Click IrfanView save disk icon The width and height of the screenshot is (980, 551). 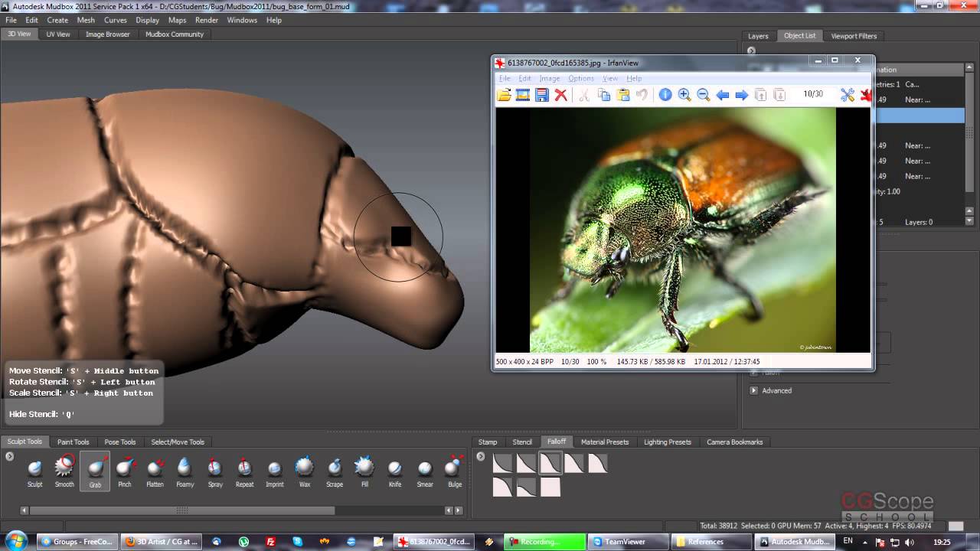pos(542,95)
